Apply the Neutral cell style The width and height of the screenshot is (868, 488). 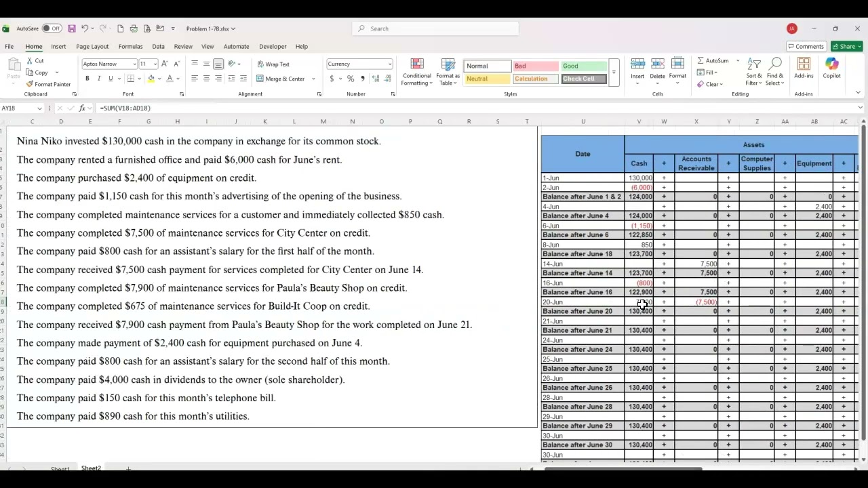(x=487, y=79)
